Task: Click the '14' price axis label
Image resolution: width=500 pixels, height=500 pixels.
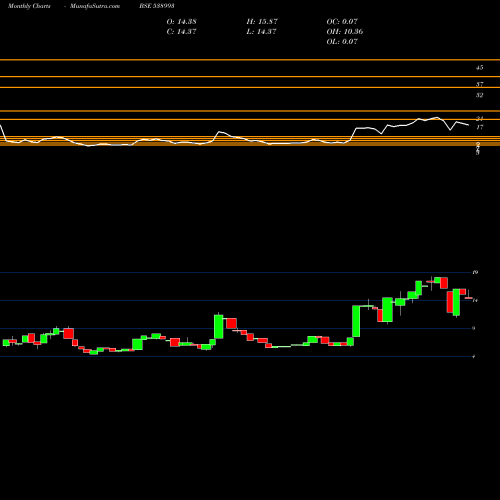Action: pyautogui.click(x=475, y=300)
